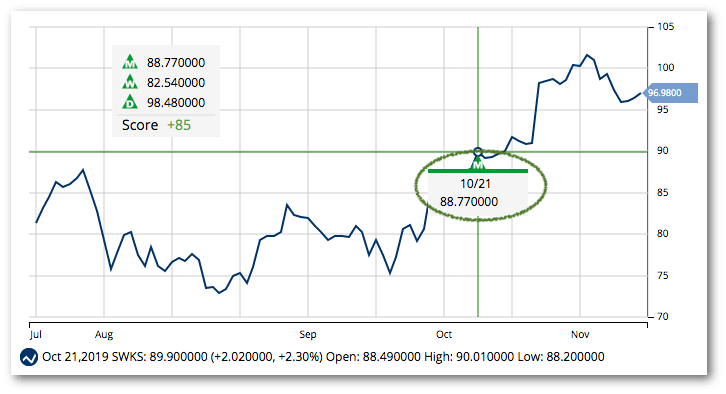
Task: Click the High: 90.010000 text in status line
Action: 469,357
